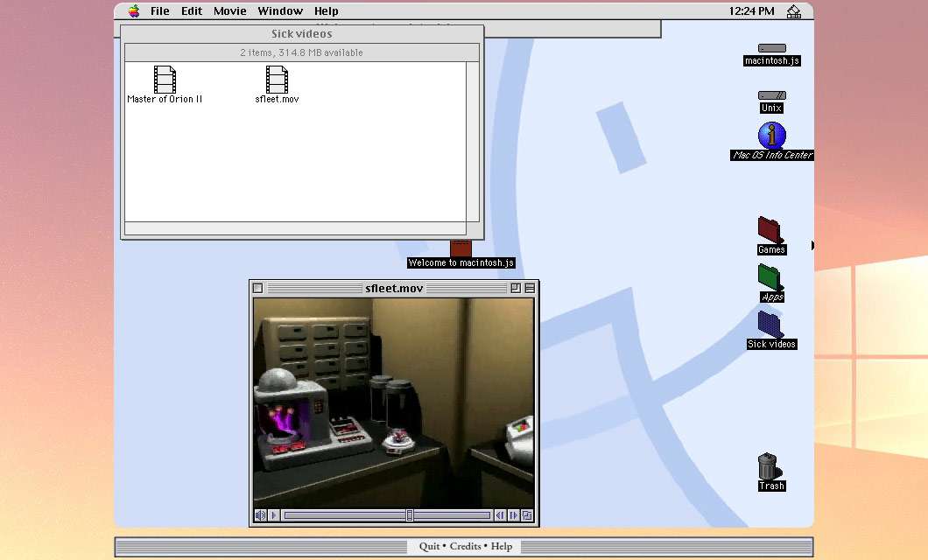Click the Credits link

coord(465,546)
